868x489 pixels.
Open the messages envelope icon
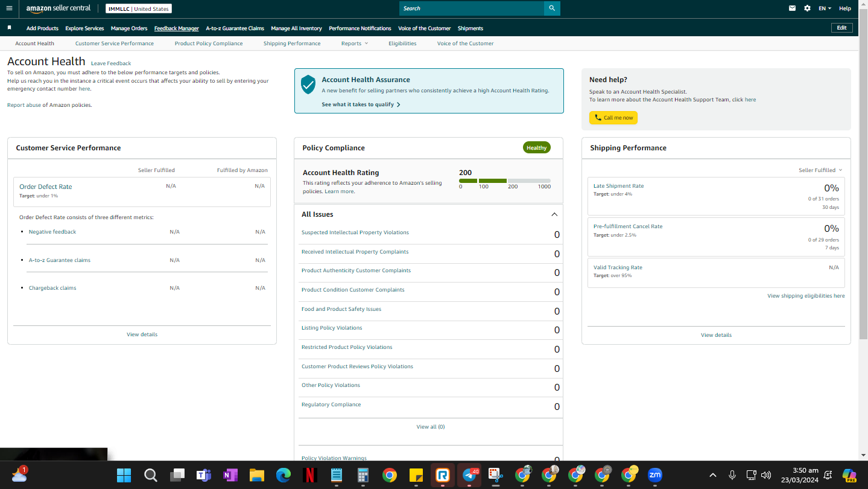[793, 8]
